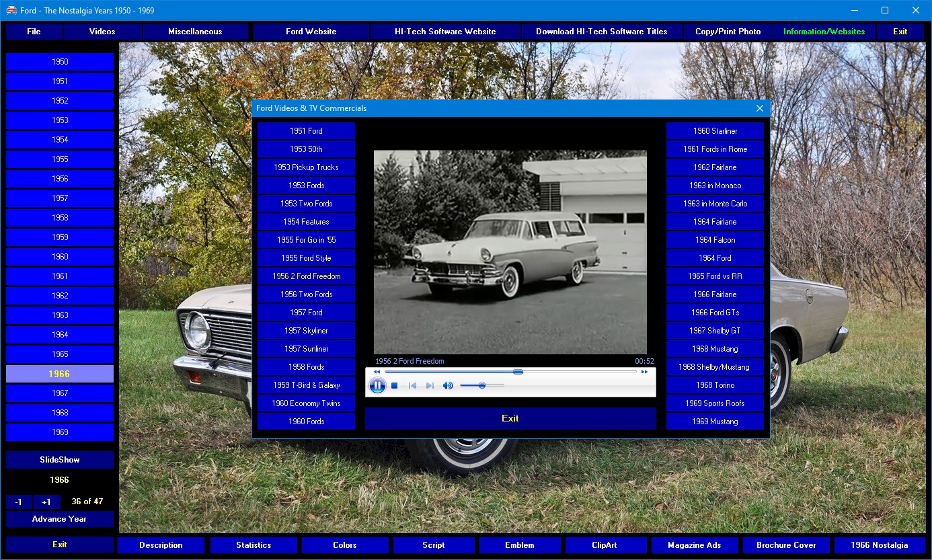The height and width of the screenshot is (560, 932).
Task: Play the 1969 Sports Roofs video
Action: coord(715,403)
